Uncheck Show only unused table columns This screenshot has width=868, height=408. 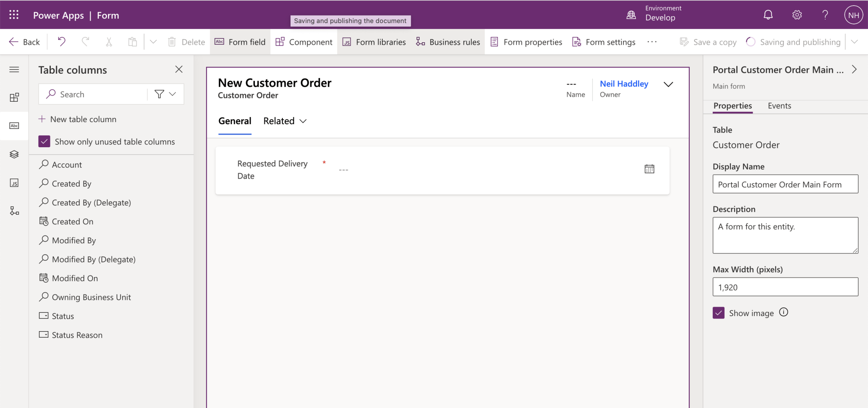click(44, 142)
